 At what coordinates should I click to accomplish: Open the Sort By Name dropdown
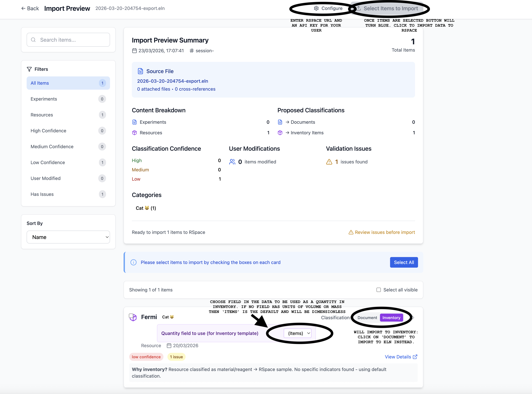coord(68,237)
